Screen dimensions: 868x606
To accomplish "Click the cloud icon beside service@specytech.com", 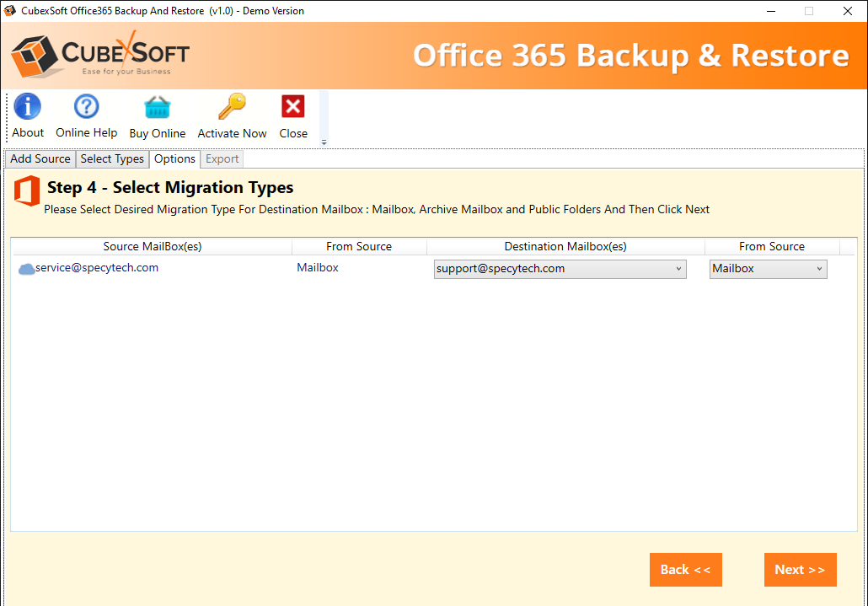I will coord(26,269).
